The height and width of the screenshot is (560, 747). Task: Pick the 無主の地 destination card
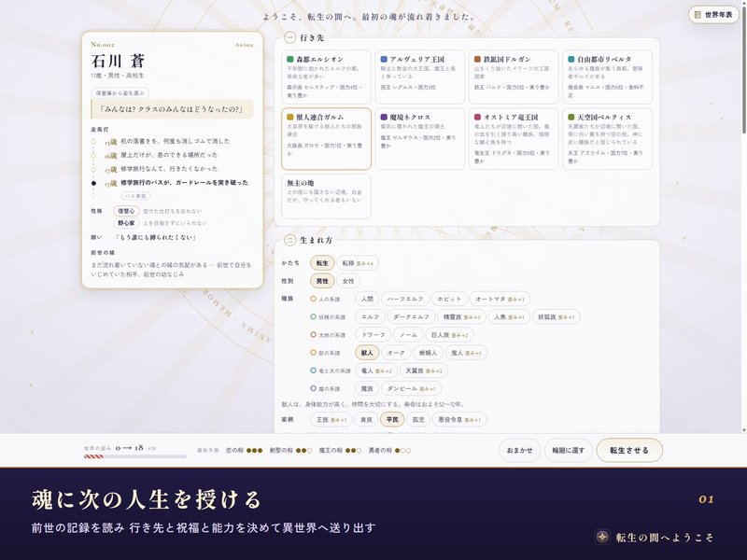point(326,196)
